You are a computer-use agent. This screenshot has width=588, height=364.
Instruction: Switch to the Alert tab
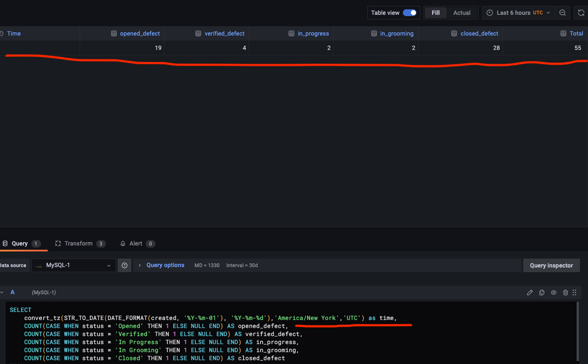coord(137,243)
